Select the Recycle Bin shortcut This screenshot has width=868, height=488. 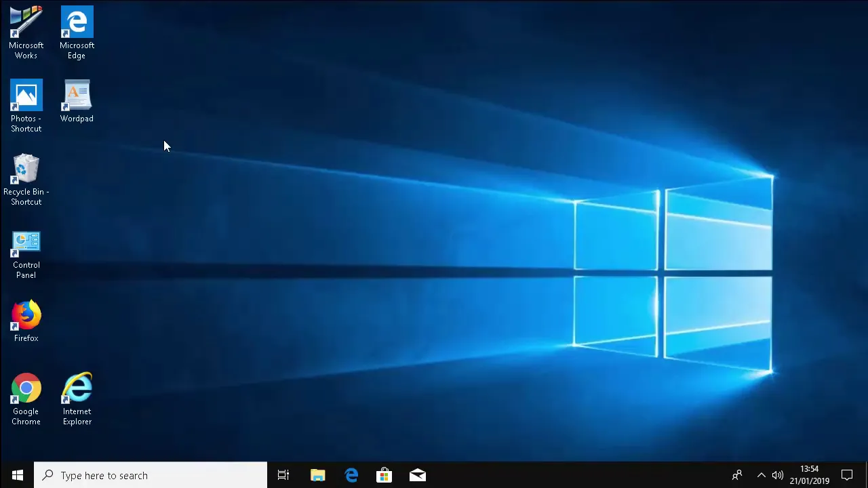[26, 179]
